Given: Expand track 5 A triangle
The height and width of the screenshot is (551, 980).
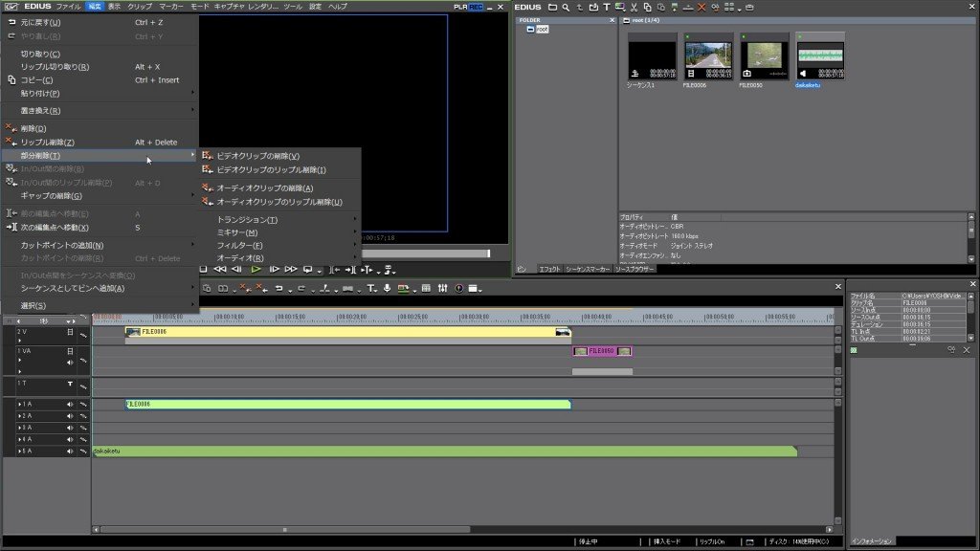Looking at the screenshot, I should (x=19, y=452).
